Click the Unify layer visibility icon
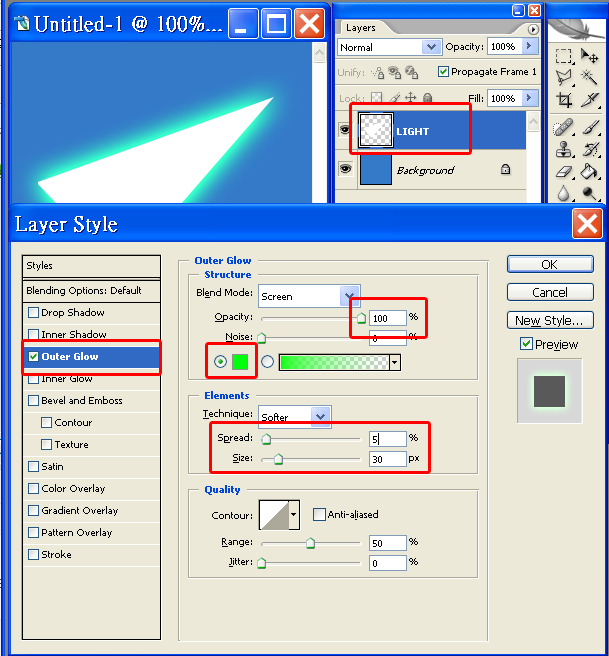The height and width of the screenshot is (656, 609). 394,73
